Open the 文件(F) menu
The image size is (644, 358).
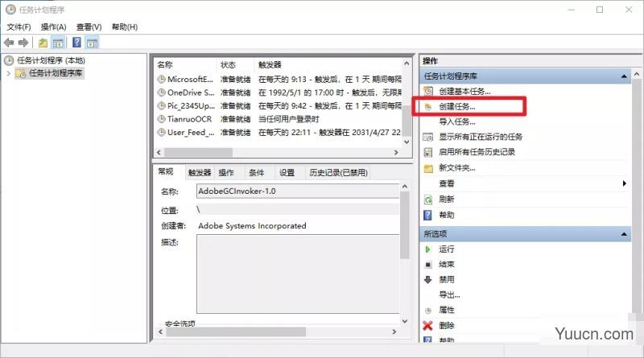tap(19, 27)
